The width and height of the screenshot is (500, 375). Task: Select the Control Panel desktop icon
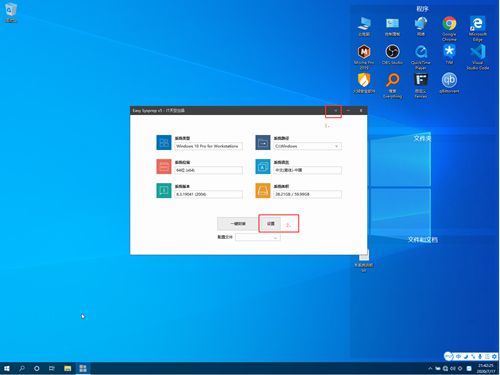[392, 26]
